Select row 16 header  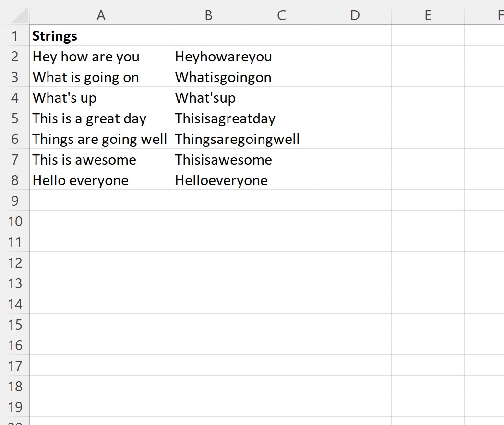(x=15, y=345)
